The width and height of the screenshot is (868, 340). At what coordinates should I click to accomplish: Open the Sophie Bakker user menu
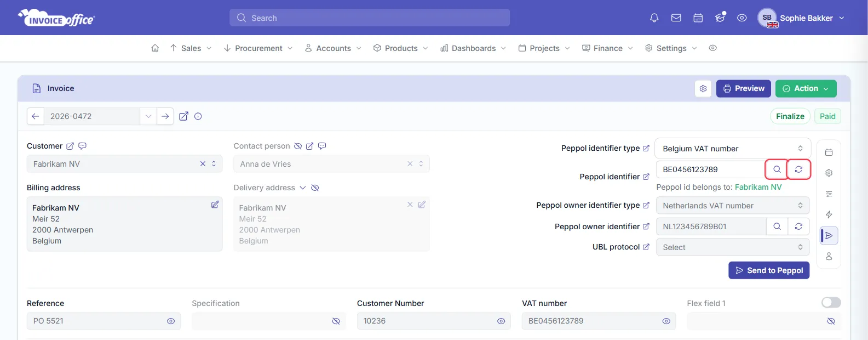click(801, 18)
